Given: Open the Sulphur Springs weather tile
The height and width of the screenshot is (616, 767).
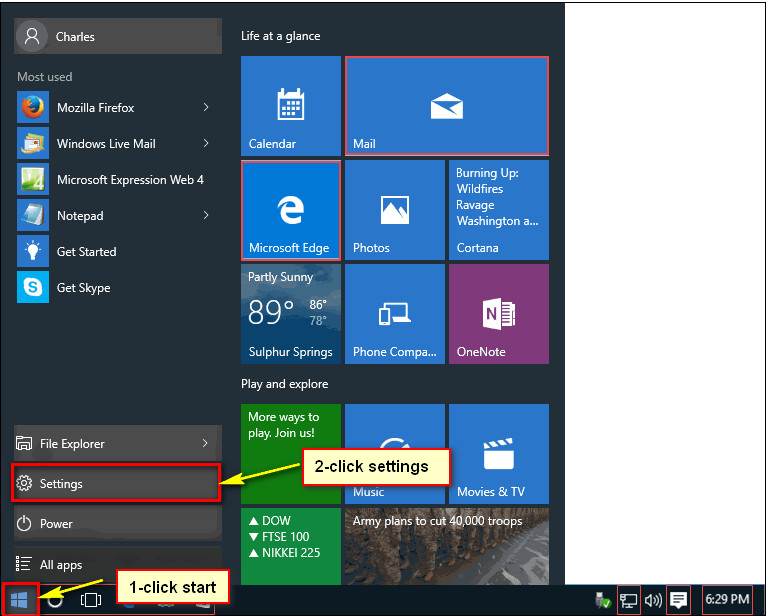Looking at the screenshot, I should pyautogui.click(x=291, y=314).
